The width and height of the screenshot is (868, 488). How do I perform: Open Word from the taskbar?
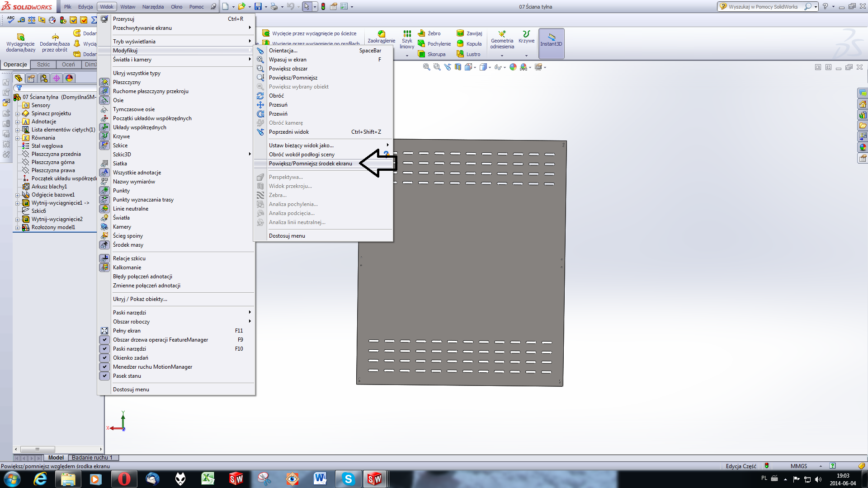320,479
